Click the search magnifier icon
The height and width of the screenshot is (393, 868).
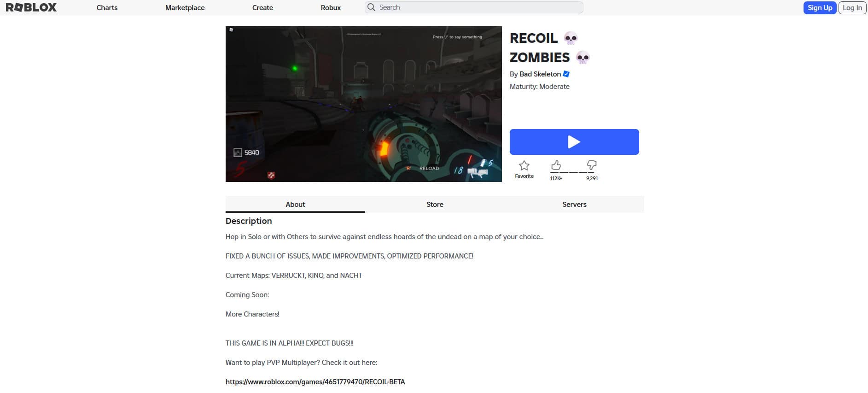(372, 7)
